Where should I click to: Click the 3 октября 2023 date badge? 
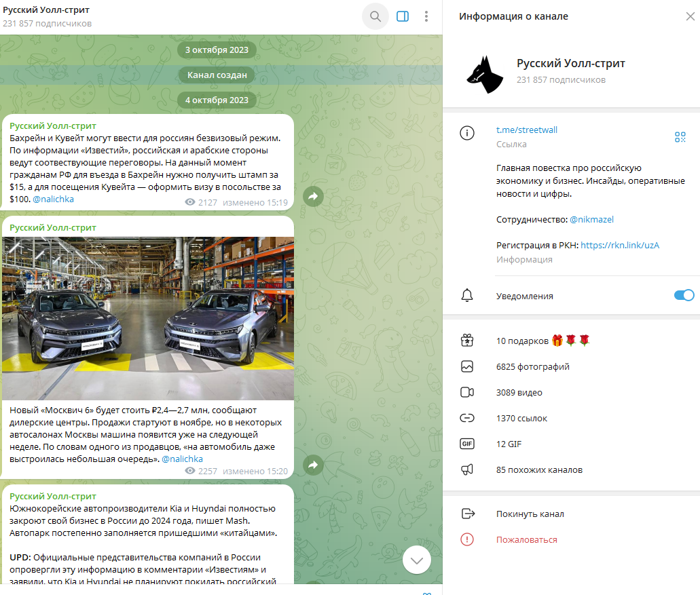(217, 50)
